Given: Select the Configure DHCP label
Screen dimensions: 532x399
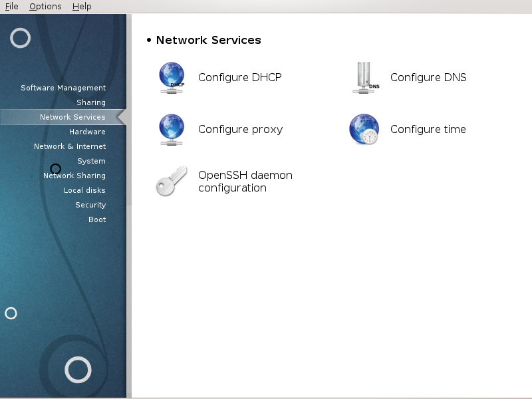Looking at the screenshot, I should [x=240, y=77].
